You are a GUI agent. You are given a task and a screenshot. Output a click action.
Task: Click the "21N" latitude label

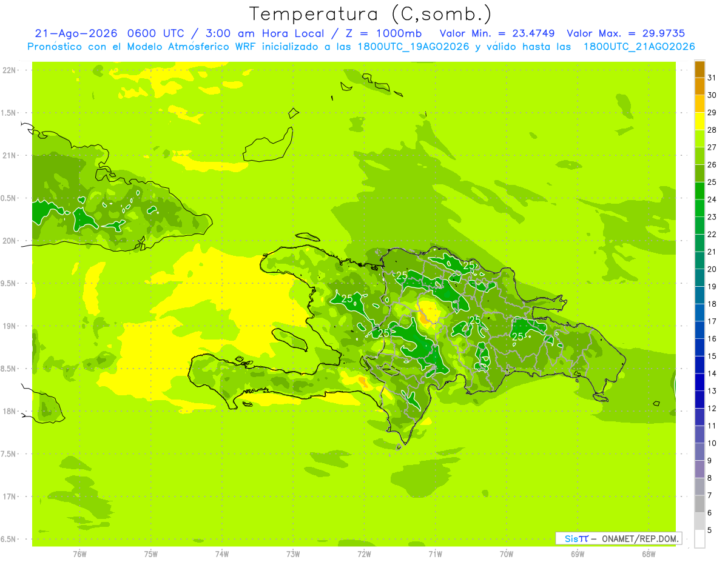click(9, 155)
